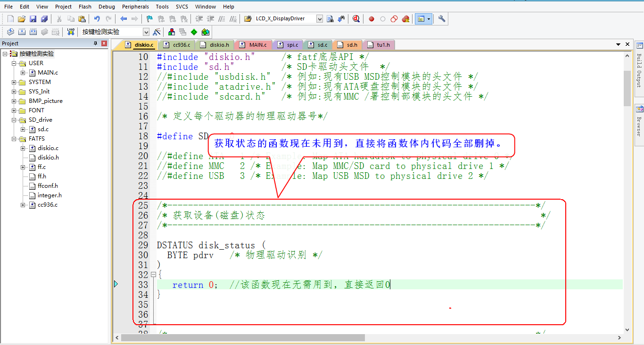The width and height of the screenshot is (644, 345).
Task: Toggle the window layout view button
Action: click(x=421, y=19)
